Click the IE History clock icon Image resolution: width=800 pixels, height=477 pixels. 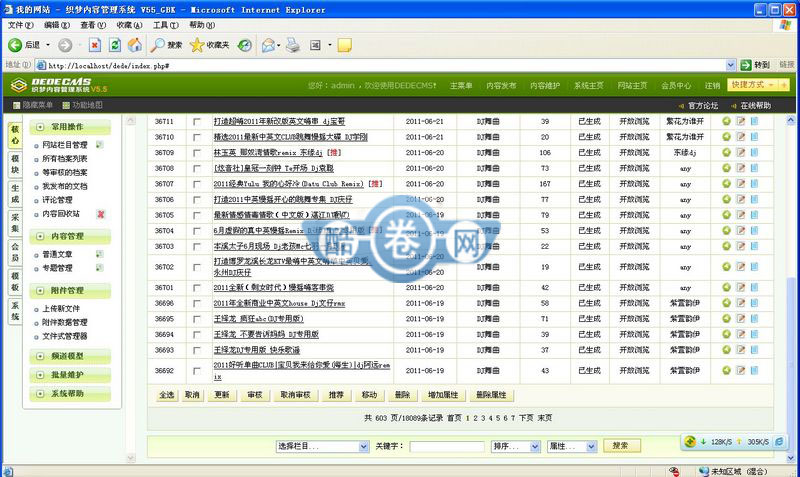(245, 45)
